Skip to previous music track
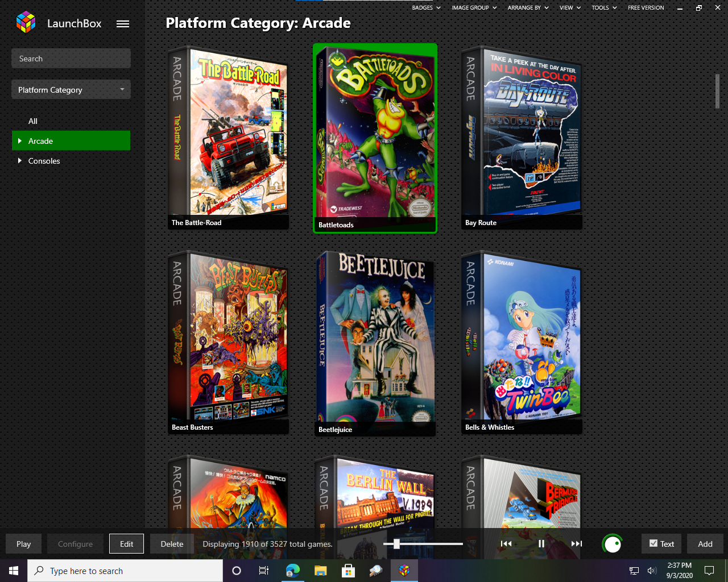This screenshot has width=728, height=582. tap(506, 544)
